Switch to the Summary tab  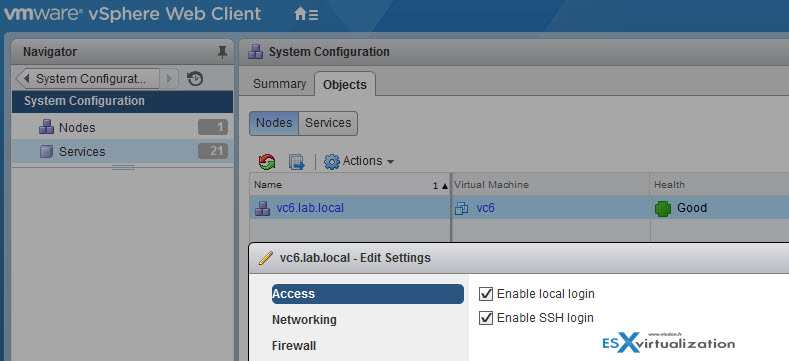[279, 84]
